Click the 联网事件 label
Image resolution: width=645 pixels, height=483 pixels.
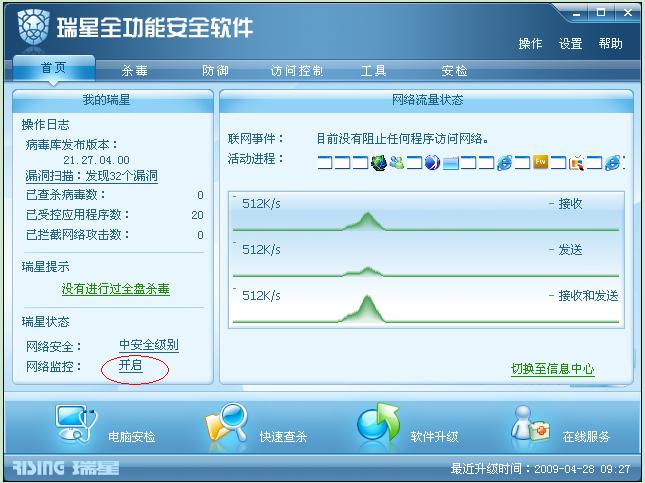pyautogui.click(x=255, y=139)
